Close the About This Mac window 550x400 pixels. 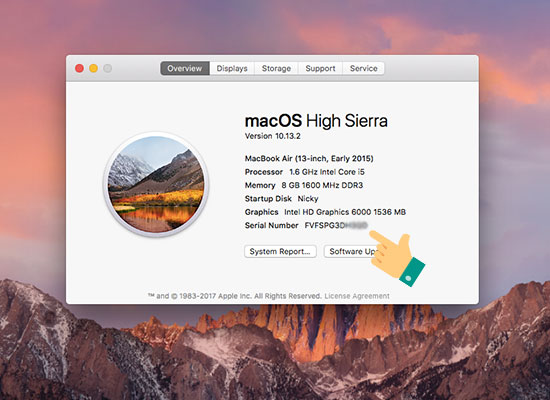pos(80,68)
